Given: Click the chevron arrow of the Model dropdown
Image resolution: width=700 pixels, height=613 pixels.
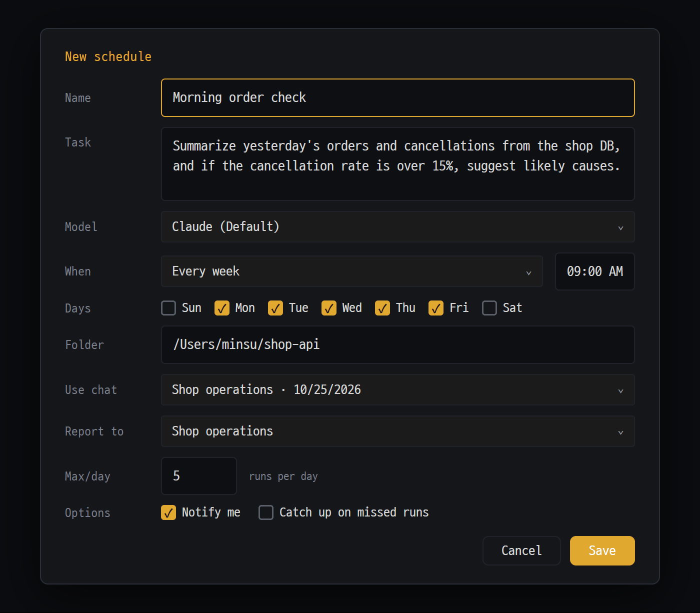Looking at the screenshot, I should (x=620, y=228).
